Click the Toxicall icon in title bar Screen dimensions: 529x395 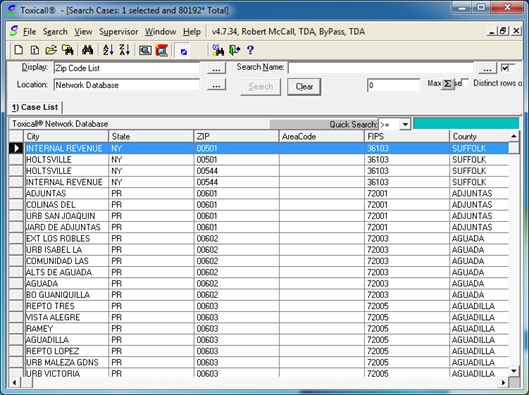tap(11, 10)
